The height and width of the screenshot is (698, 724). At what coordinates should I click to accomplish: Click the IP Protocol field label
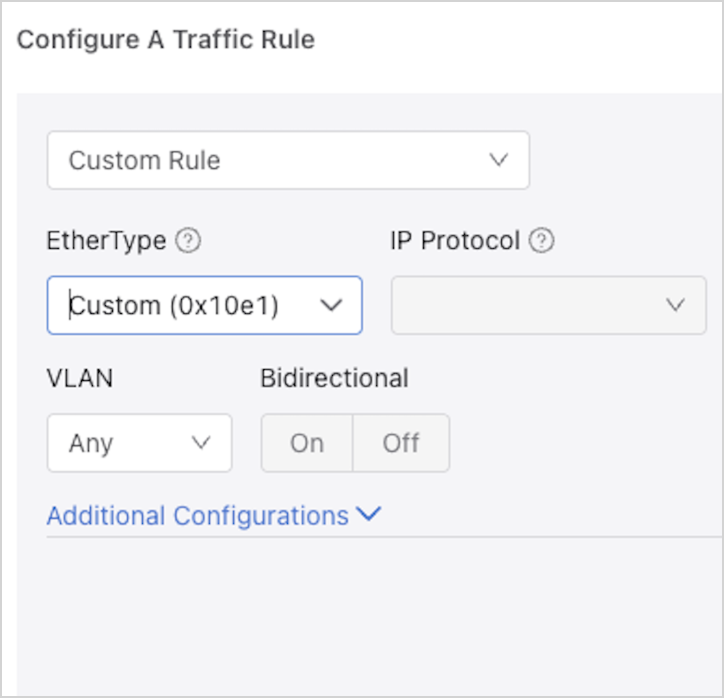tap(455, 241)
